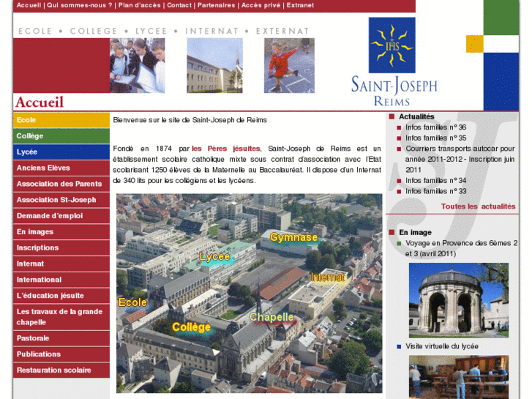Screen dimensions: 532x399
Task: Open the Extranet link
Action: [300, 5]
